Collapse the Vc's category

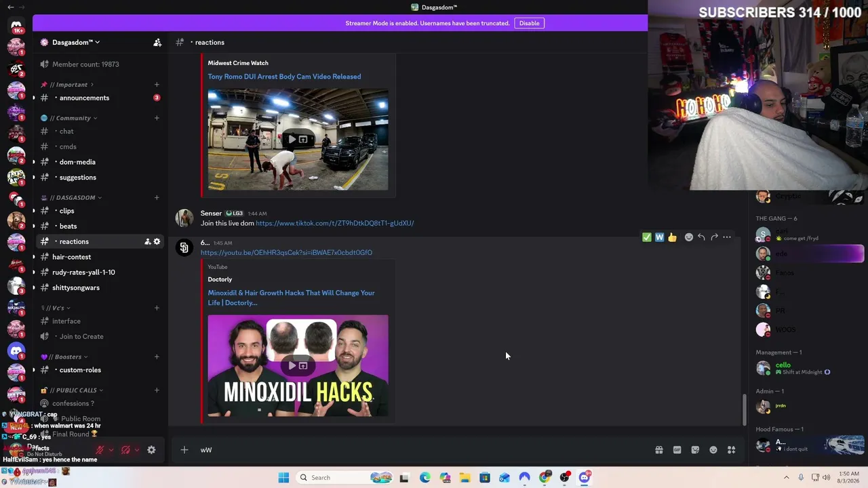tap(55, 308)
